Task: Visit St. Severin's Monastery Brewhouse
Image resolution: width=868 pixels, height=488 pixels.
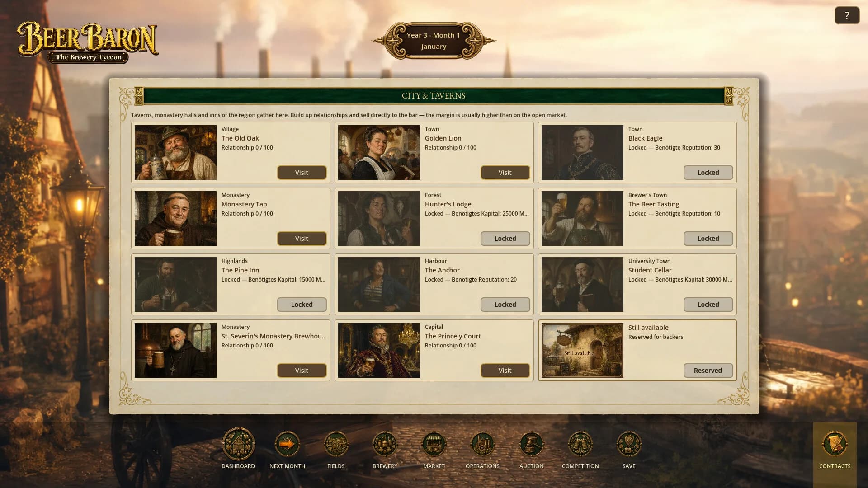Action: point(302,371)
